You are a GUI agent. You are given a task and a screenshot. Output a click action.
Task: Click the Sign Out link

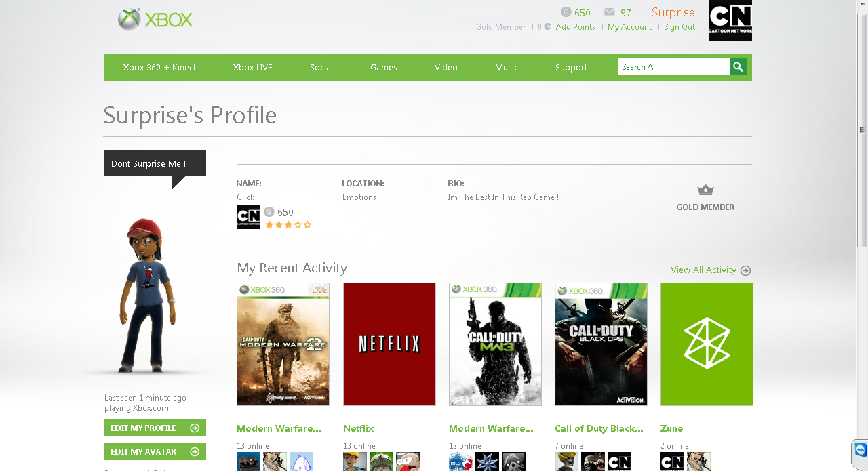(x=679, y=27)
